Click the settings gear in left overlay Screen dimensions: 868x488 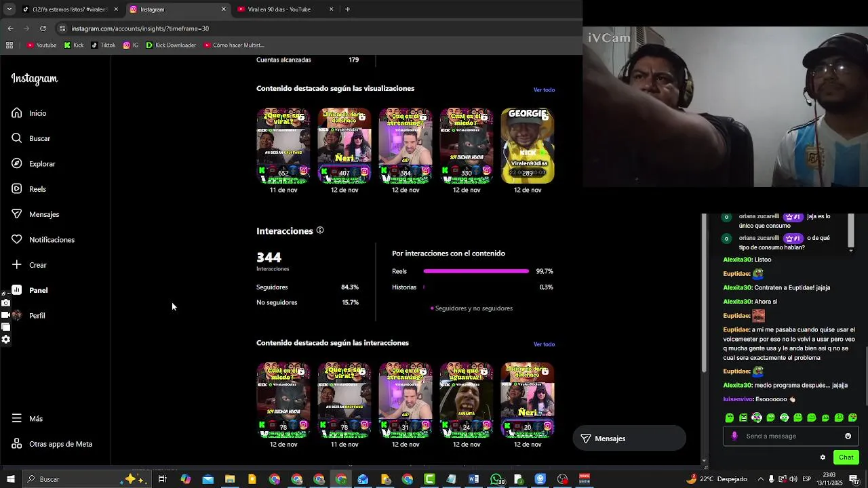click(6, 340)
